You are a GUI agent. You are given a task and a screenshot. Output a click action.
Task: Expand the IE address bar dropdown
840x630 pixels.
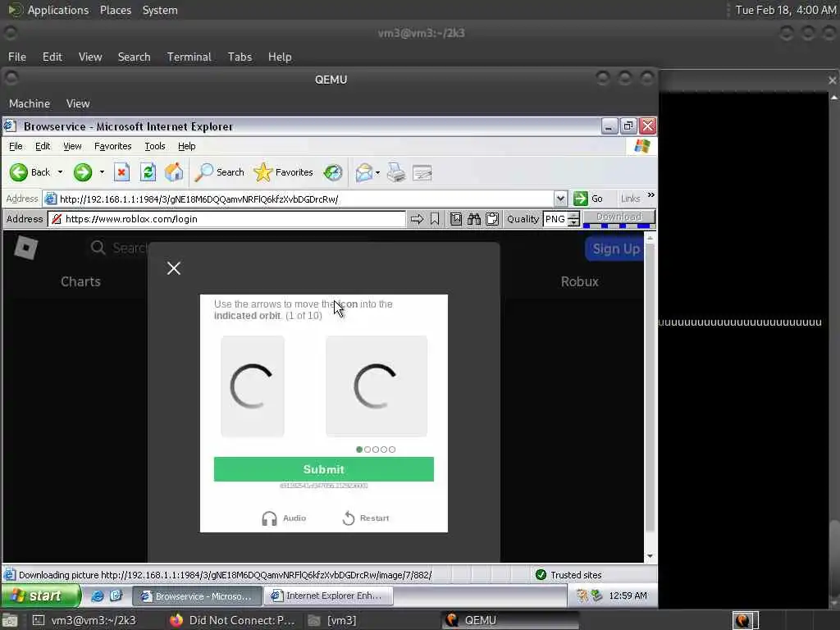pos(559,199)
